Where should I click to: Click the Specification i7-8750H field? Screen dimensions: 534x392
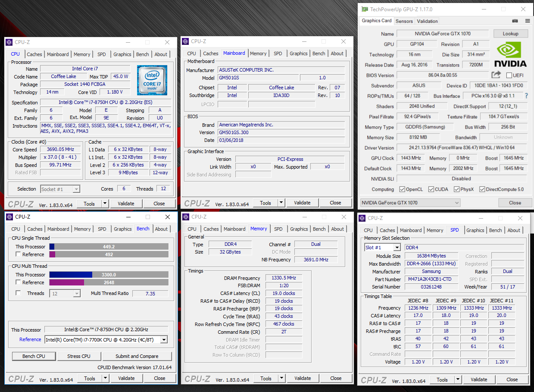tap(106, 102)
